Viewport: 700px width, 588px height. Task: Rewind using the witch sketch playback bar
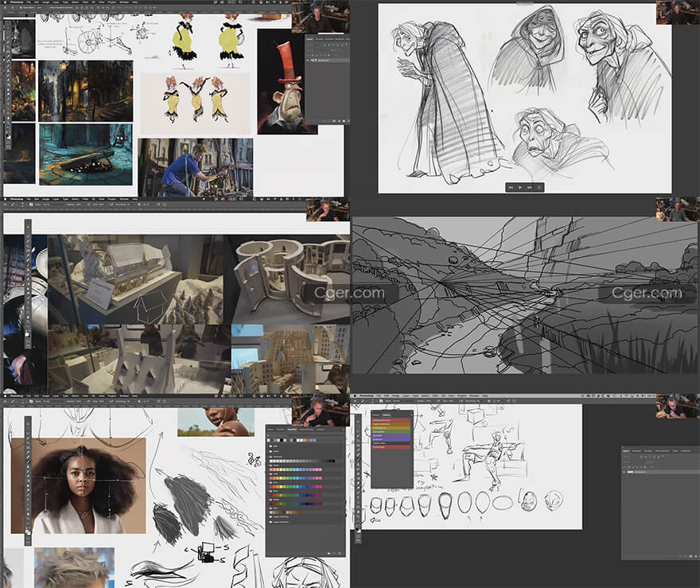pyautogui.click(x=511, y=188)
